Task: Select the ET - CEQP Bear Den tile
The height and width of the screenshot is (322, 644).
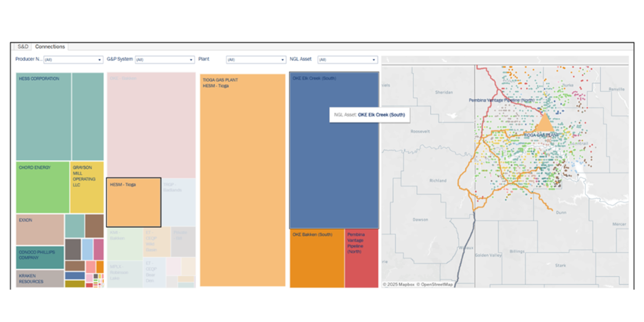Action: click(154, 272)
